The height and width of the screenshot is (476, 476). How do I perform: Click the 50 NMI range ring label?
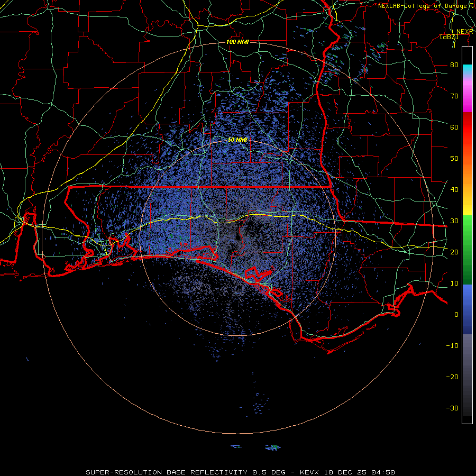(x=237, y=140)
